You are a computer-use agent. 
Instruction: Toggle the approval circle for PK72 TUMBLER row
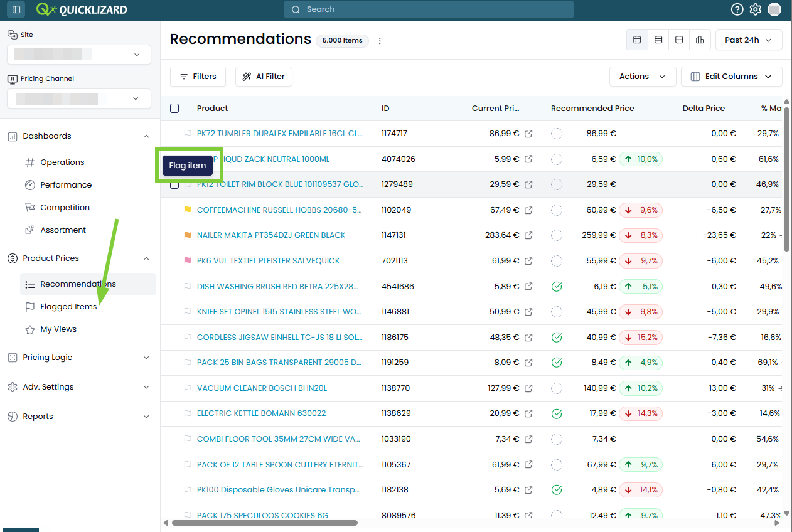point(556,134)
